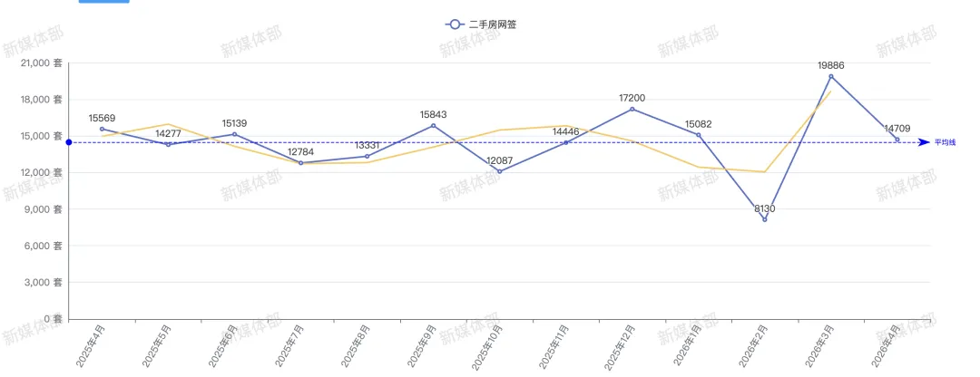
Task: Toggle the 二手房网签 legend series
Action: point(481,25)
